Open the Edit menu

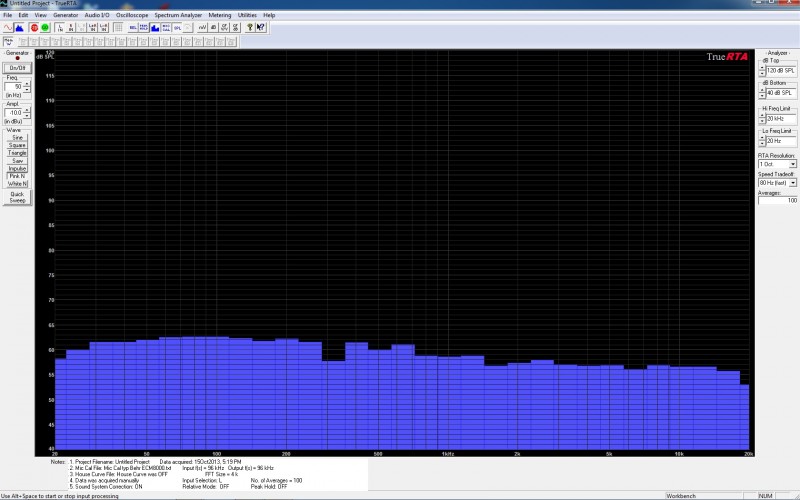(x=23, y=15)
